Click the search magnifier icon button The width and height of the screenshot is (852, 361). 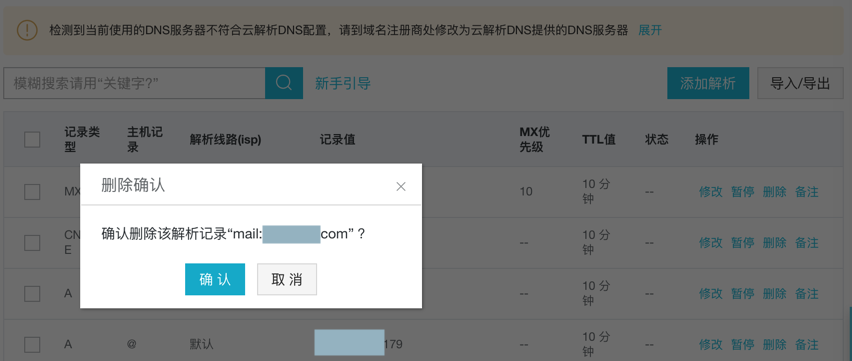pyautogui.click(x=284, y=83)
